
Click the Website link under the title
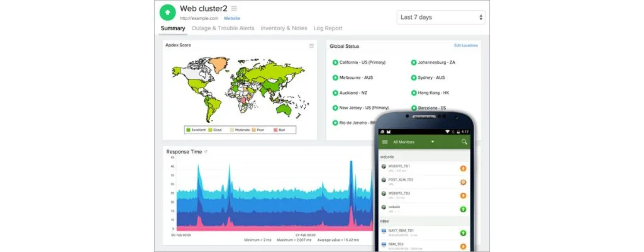pyautogui.click(x=231, y=18)
